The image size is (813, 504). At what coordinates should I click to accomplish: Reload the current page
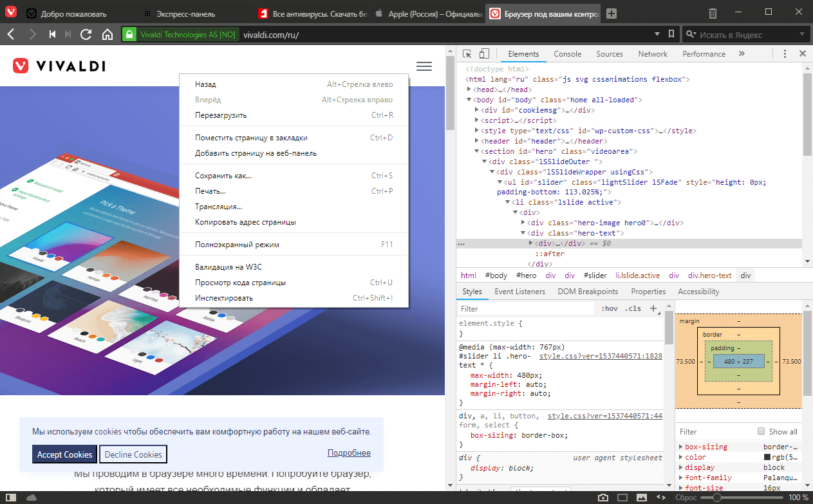[86, 34]
